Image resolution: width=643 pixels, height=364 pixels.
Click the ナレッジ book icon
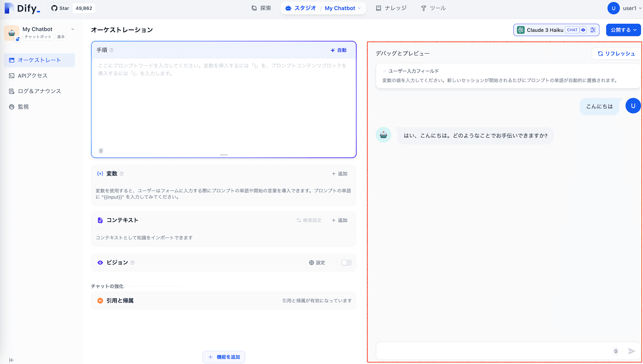[x=378, y=8]
